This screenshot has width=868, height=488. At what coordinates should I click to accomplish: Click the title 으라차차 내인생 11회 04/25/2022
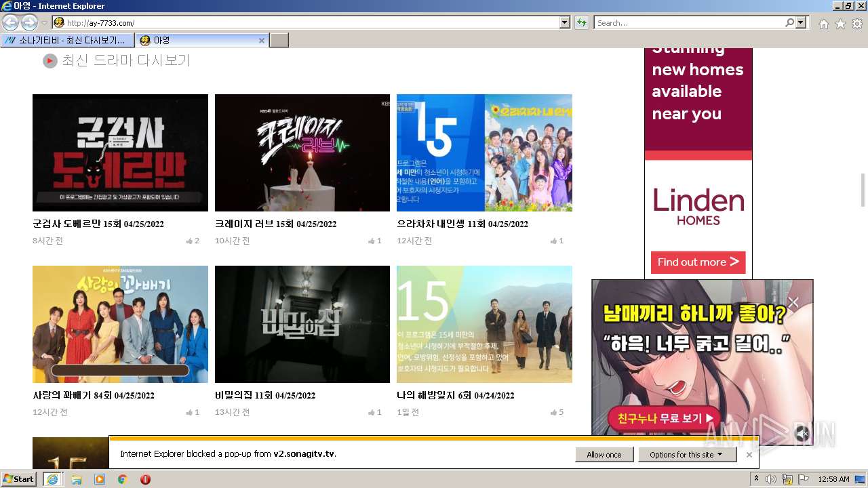coord(462,224)
